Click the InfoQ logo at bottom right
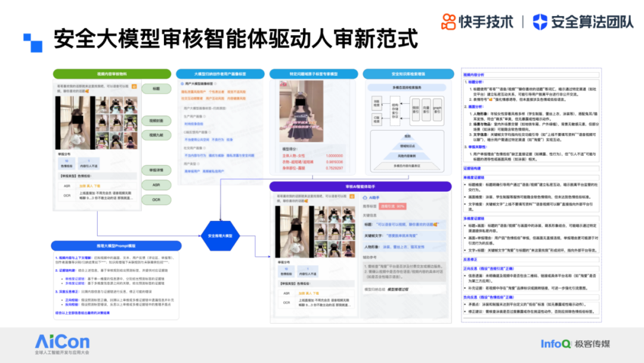 click(556, 344)
